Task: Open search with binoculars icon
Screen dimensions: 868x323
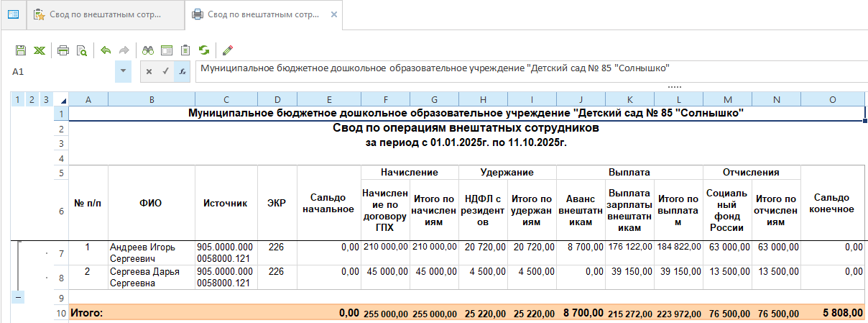Action: click(x=148, y=50)
